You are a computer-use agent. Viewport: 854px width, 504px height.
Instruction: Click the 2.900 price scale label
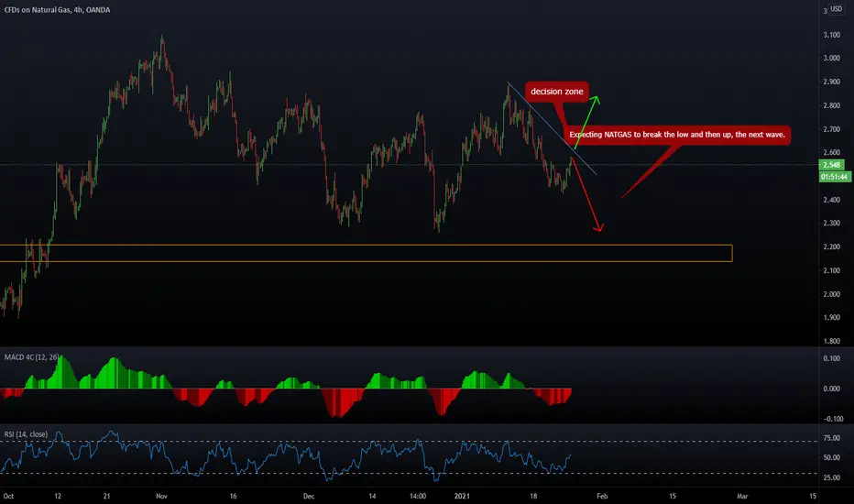click(x=832, y=82)
